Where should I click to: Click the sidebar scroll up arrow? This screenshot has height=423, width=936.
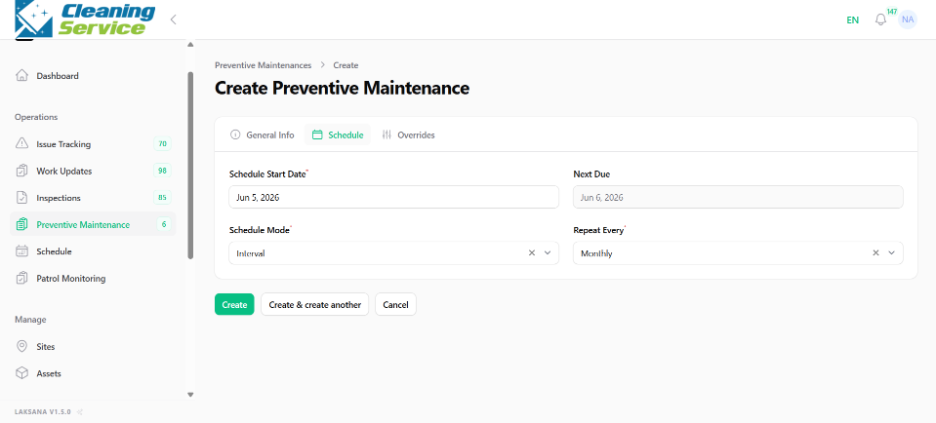point(190,45)
